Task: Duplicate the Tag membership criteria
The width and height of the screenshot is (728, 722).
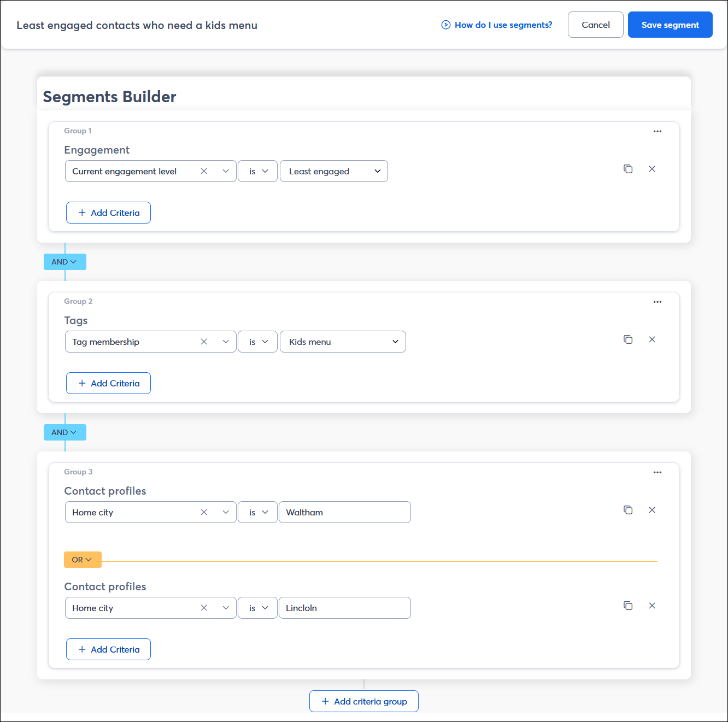Action: point(628,339)
